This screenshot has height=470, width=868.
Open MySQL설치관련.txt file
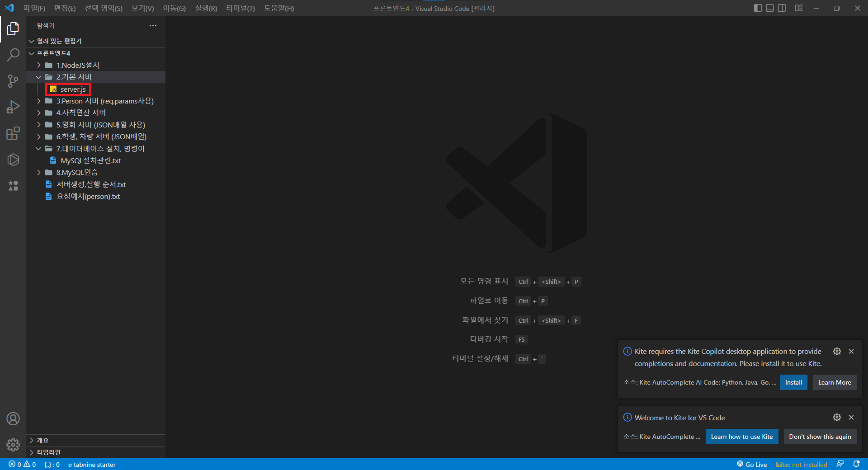pos(96,160)
